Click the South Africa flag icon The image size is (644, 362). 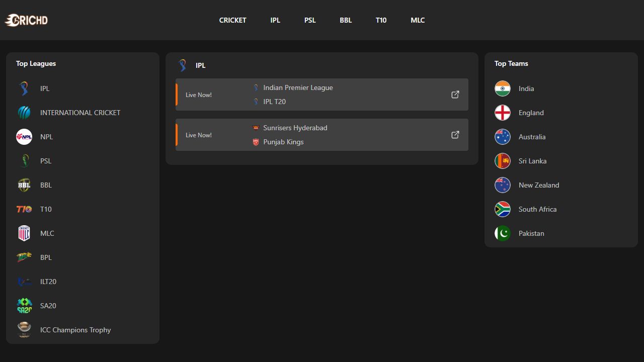503,209
